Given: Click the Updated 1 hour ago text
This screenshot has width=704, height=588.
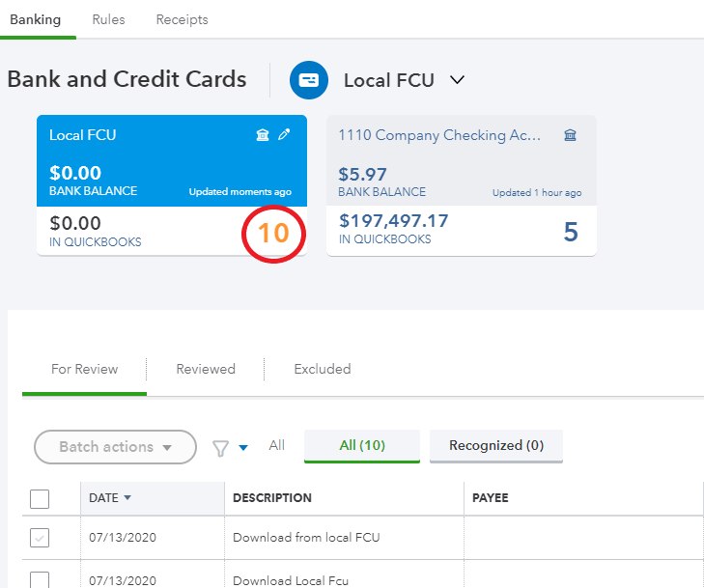Looking at the screenshot, I should pyautogui.click(x=537, y=192).
